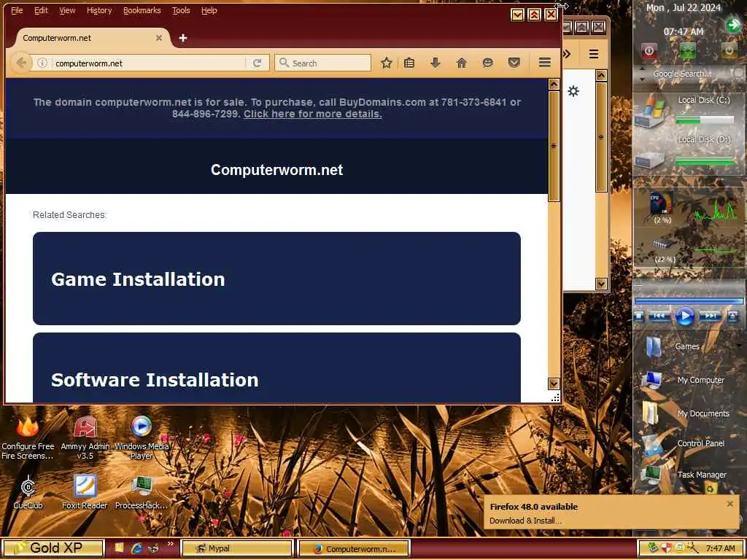Viewport: 747px width, 560px height.
Task: Launch Ammyy Admin v3.5 desktop icon
Action: click(x=85, y=437)
